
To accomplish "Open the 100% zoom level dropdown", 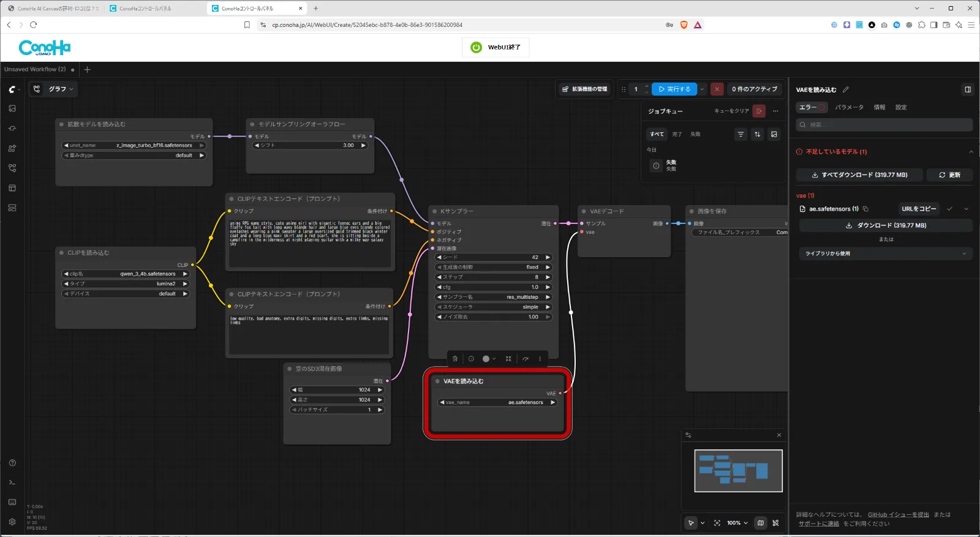I will [x=737, y=523].
